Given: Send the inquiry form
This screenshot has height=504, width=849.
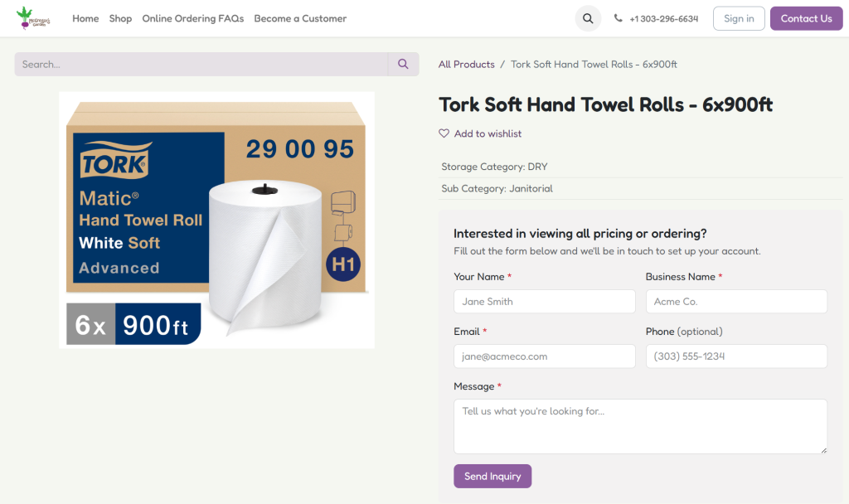Looking at the screenshot, I should tap(492, 476).
